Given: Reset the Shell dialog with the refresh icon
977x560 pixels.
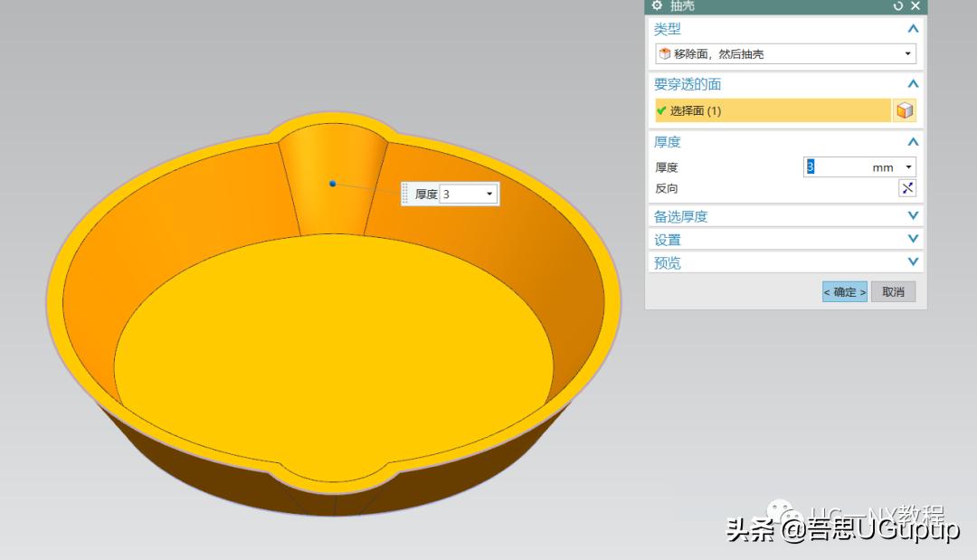Looking at the screenshot, I should click(x=898, y=5).
